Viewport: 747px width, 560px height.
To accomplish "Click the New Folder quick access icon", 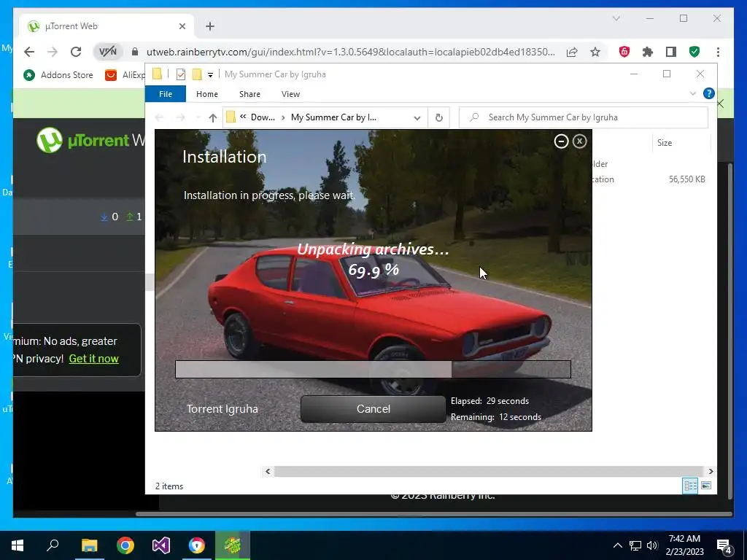I will [x=197, y=74].
